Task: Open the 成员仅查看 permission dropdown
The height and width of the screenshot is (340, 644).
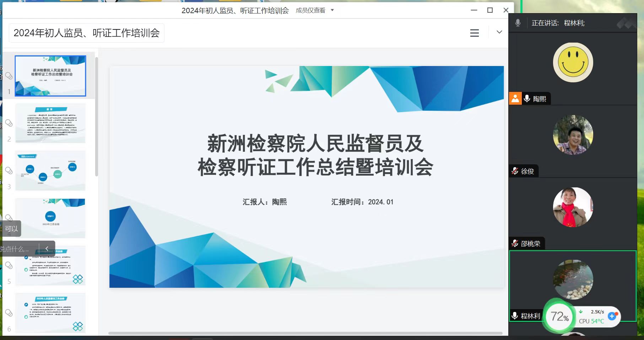Action: 315,10
